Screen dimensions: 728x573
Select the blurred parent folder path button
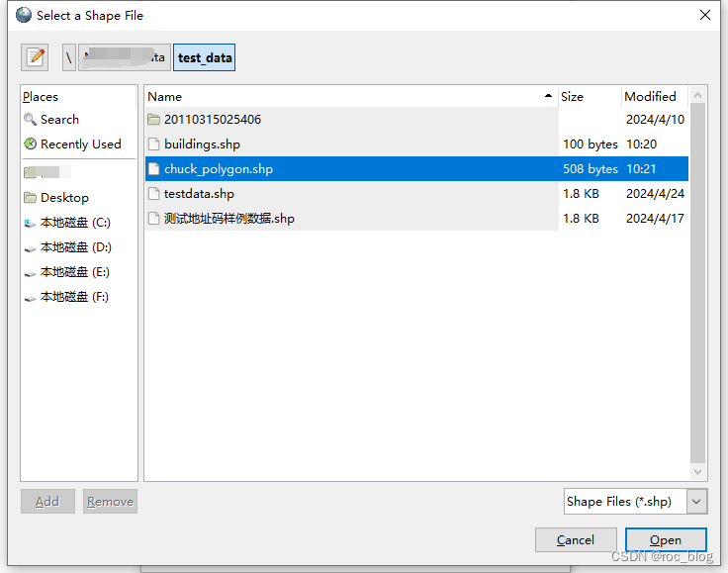click(125, 57)
